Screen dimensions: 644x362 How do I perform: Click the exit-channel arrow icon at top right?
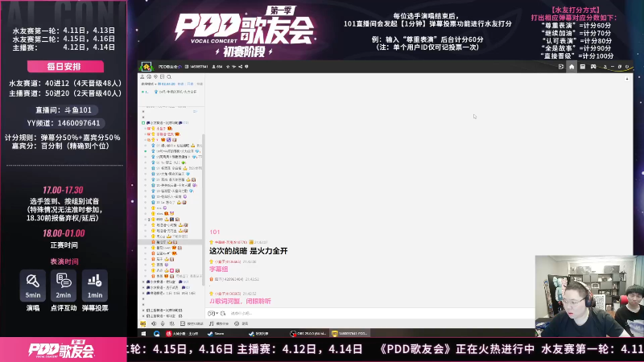click(561, 67)
